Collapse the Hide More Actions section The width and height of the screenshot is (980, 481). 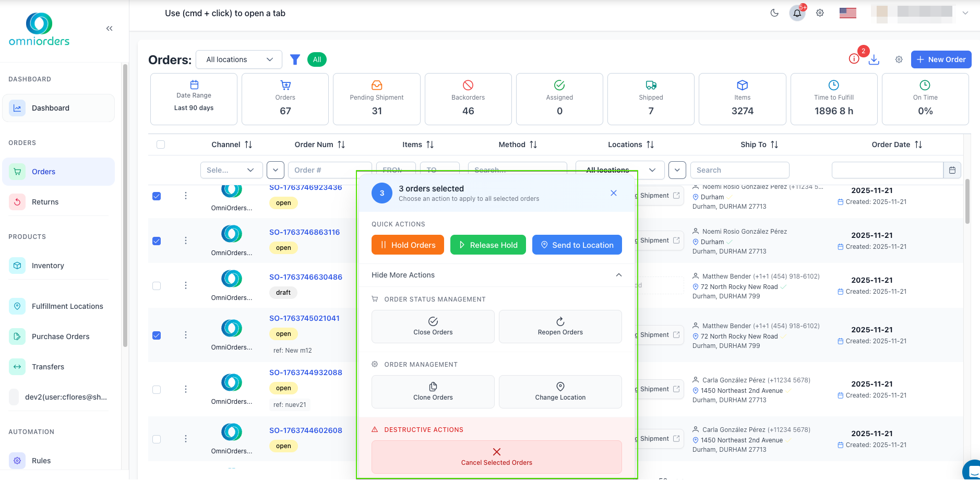[x=496, y=275]
